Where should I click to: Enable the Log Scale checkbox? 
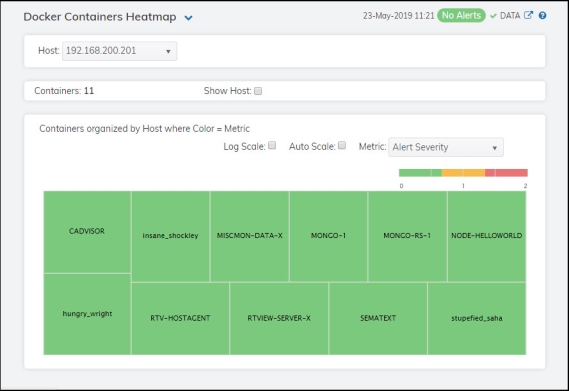(272, 146)
